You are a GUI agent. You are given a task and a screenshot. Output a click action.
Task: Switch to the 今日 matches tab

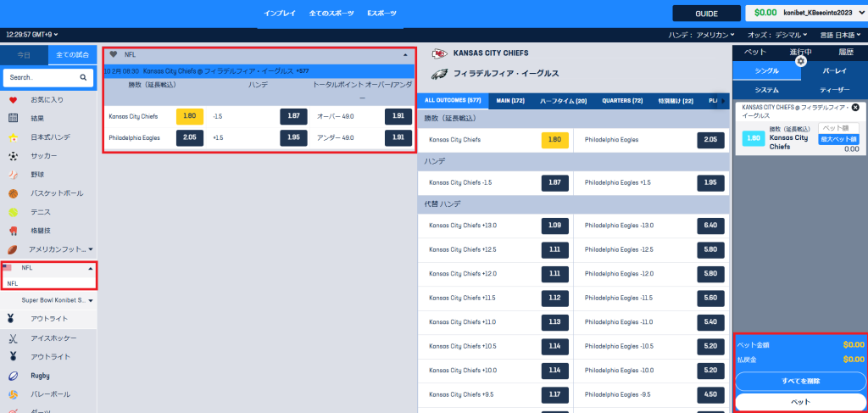click(x=24, y=55)
